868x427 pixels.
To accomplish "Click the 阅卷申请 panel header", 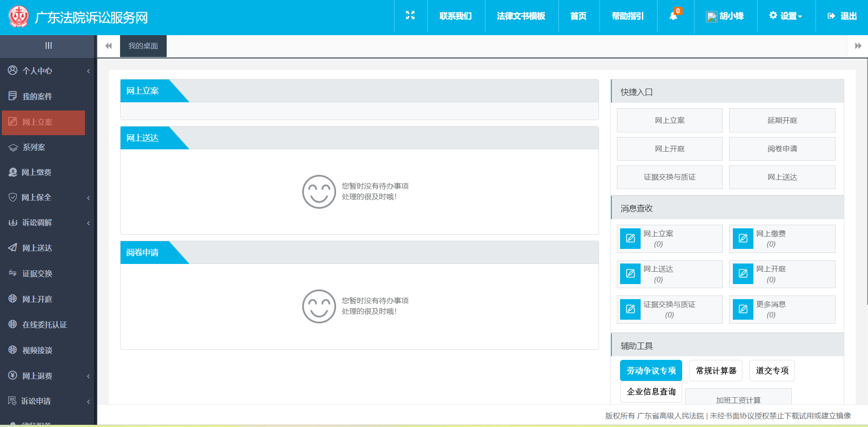I will (359, 253).
